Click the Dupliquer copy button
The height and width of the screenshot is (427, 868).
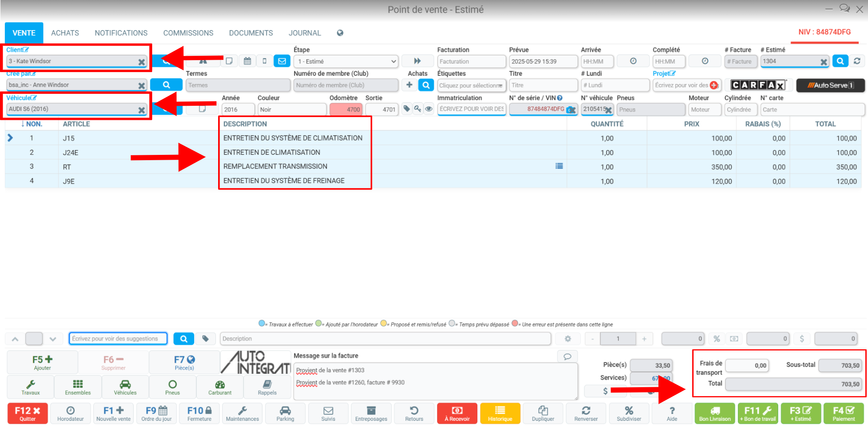(x=543, y=414)
